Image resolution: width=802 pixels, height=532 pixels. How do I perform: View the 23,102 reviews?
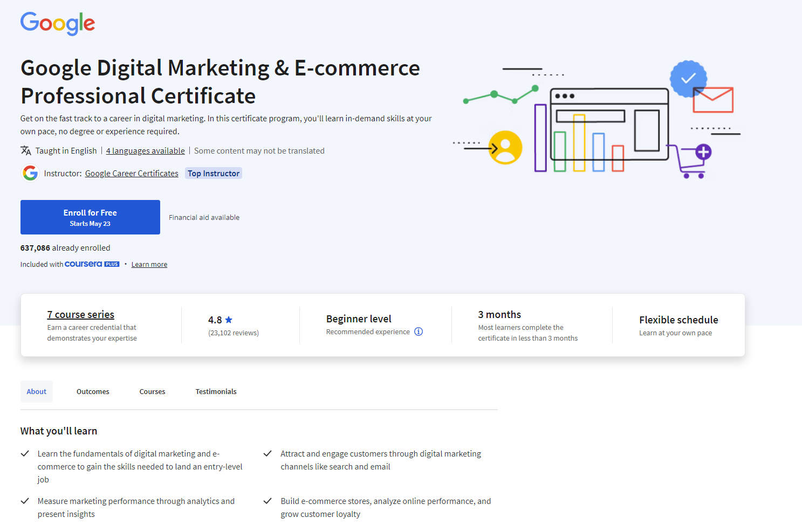[233, 333]
